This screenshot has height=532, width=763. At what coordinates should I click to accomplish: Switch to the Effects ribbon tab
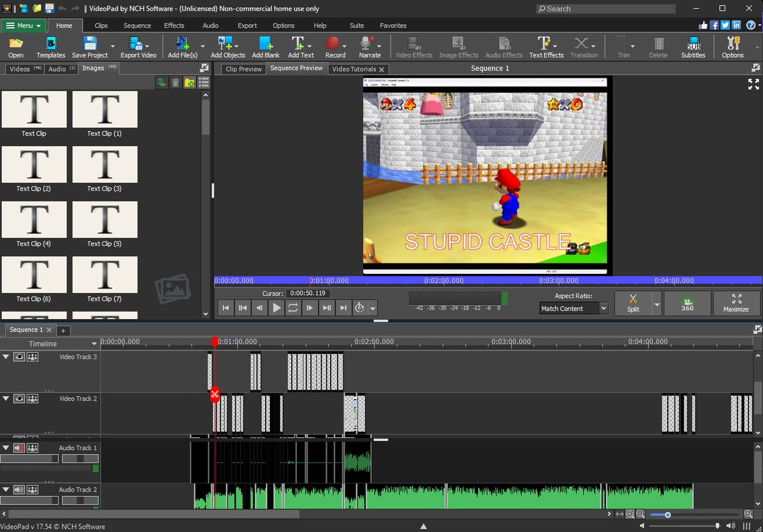[x=174, y=25]
